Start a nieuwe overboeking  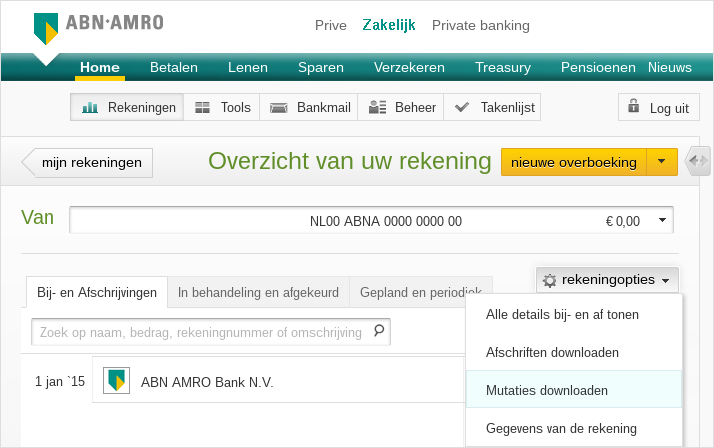tap(574, 162)
